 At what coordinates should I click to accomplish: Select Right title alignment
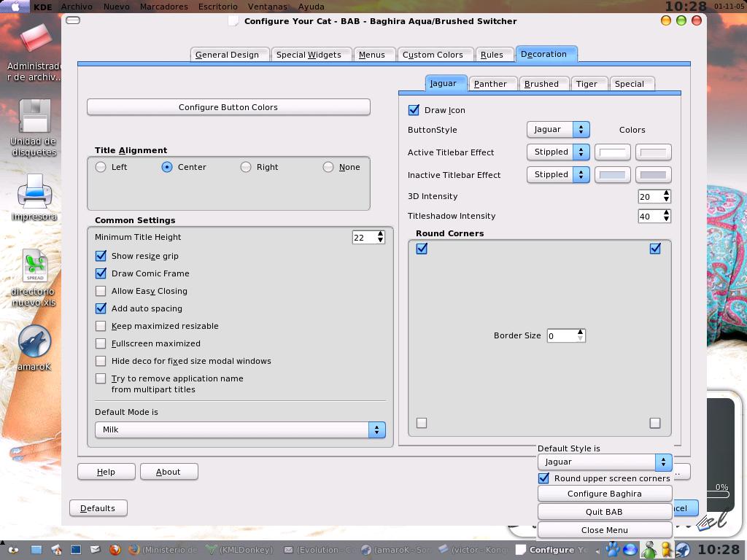click(x=246, y=167)
